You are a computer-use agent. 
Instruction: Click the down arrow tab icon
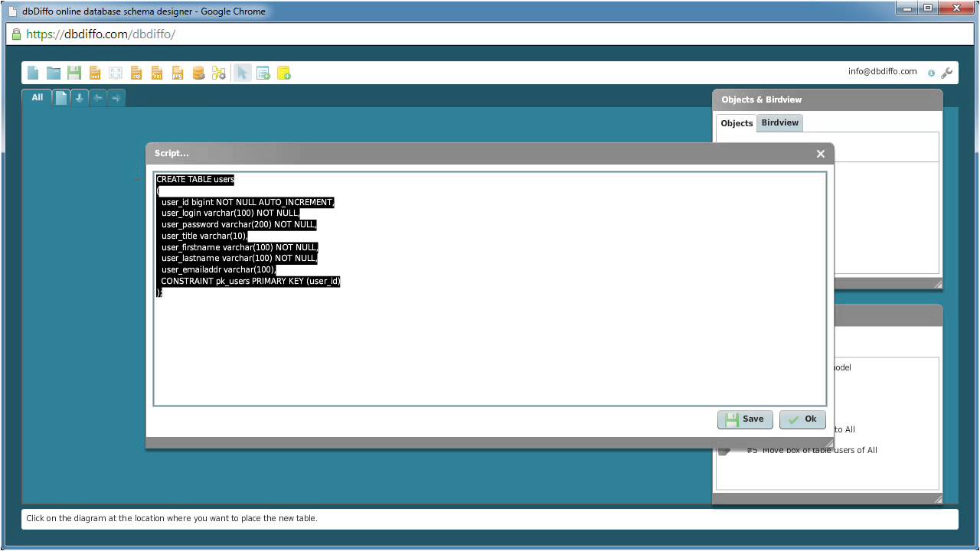(80, 98)
